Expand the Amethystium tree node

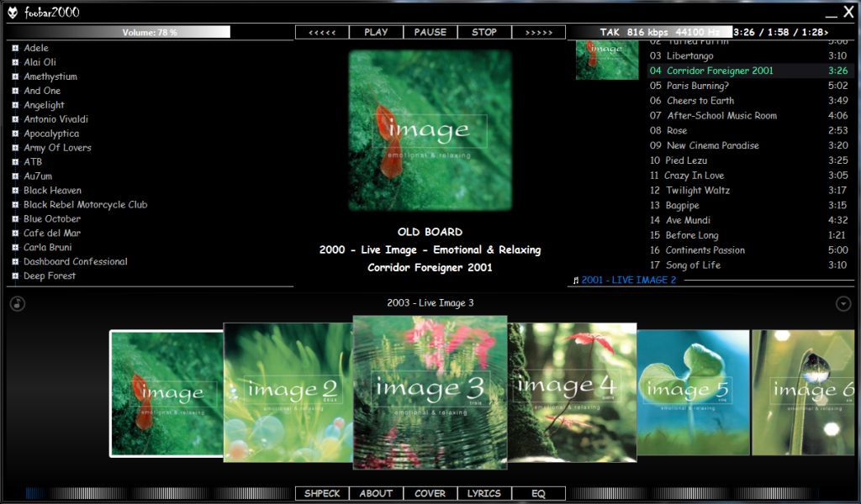coord(15,76)
